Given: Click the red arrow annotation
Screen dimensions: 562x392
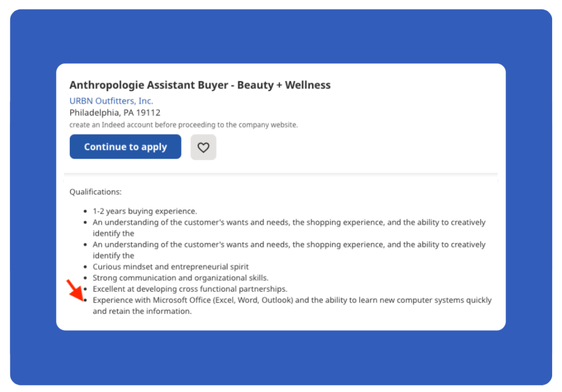Looking at the screenshot, I should point(75,290).
